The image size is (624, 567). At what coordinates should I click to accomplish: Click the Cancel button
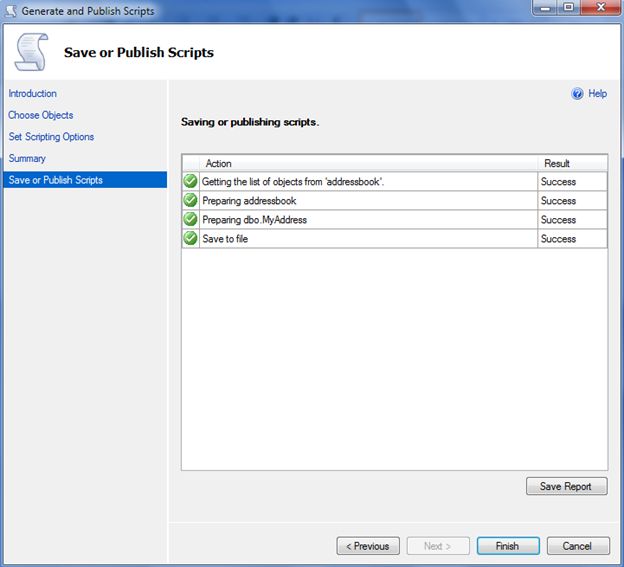tap(578, 546)
